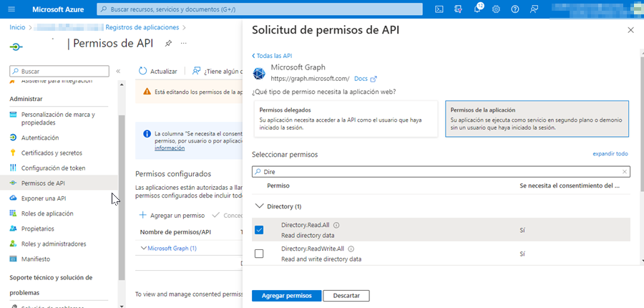The width and height of the screenshot is (644, 308).
Task: Select Permisos de la aplicación type
Action: click(x=537, y=118)
